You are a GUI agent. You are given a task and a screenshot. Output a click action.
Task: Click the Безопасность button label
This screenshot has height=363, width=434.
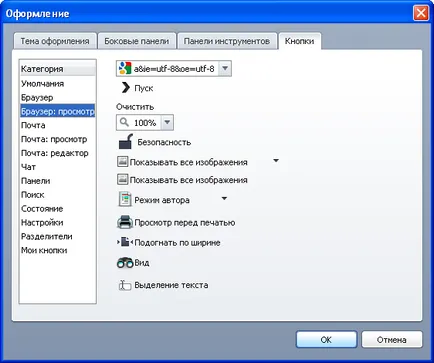(164, 142)
